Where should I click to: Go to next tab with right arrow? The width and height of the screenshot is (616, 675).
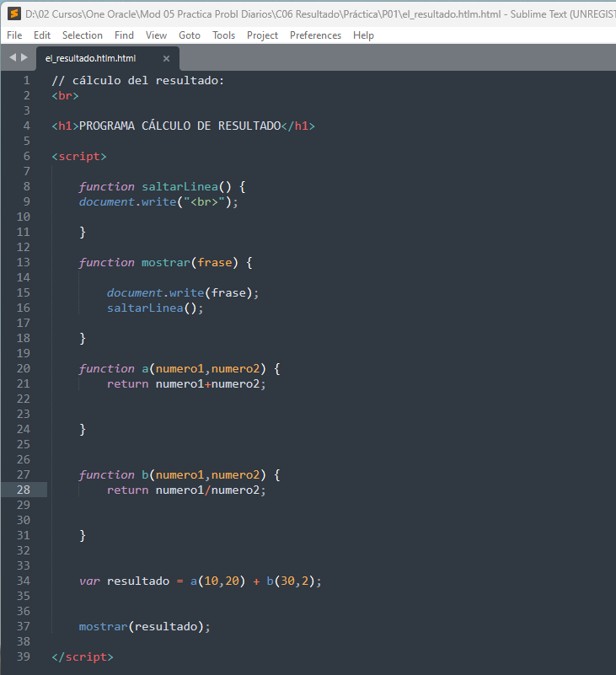pyautogui.click(x=24, y=57)
